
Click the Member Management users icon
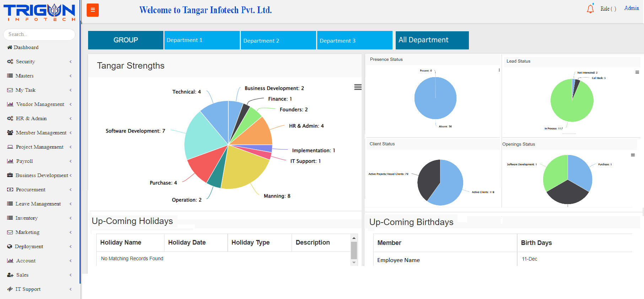(10, 133)
